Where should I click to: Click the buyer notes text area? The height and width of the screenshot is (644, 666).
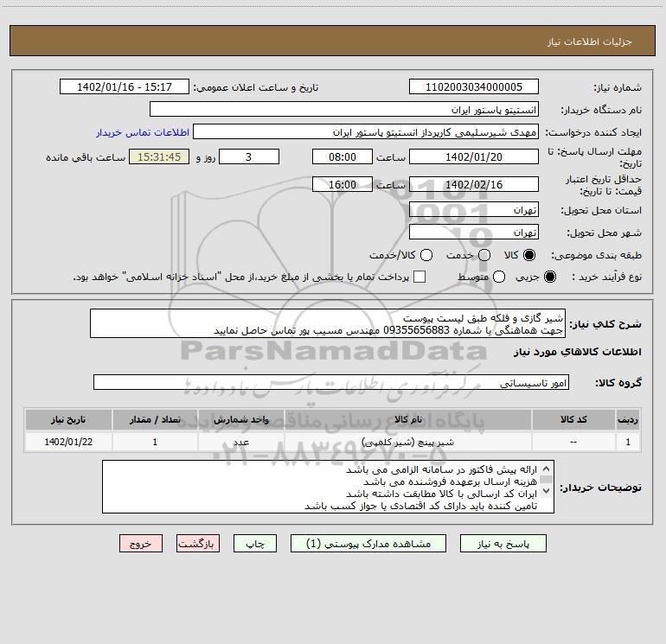tap(328, 487)
